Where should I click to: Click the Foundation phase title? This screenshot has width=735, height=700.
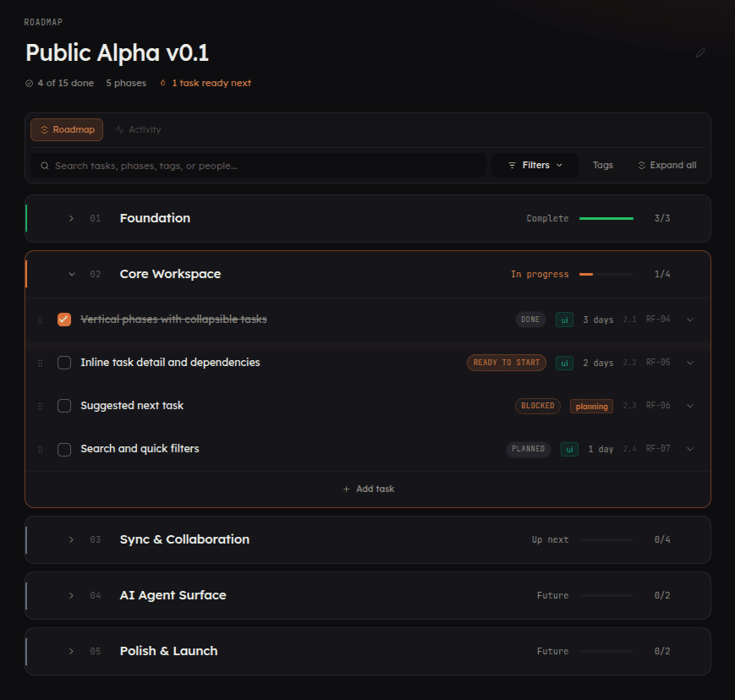pyautogui.click(x=155, y=218)
